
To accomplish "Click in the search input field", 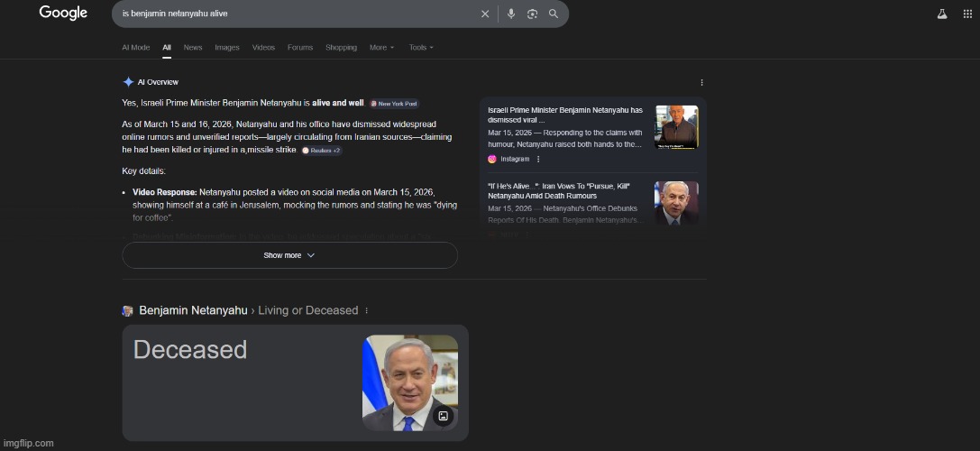I will tap(298, 14).
